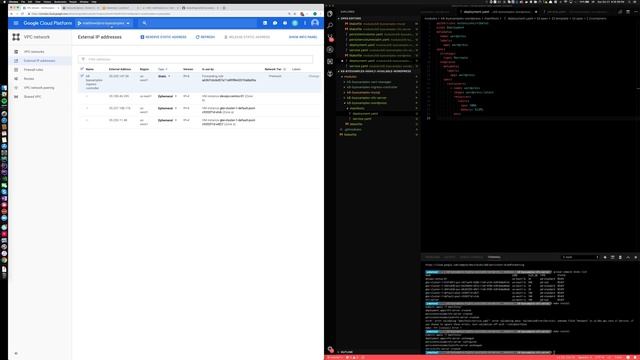Click the Chrome address bar
The width and height of the screenshot is (640, 360).
pos(159,14)
